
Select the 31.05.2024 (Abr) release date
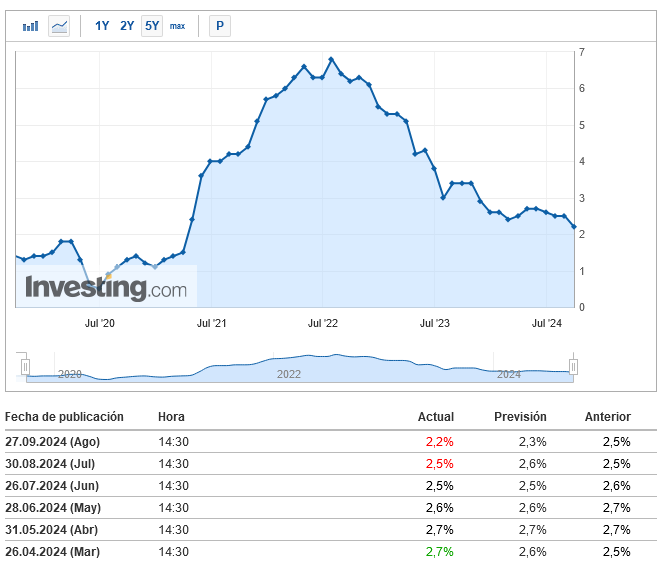52,530
